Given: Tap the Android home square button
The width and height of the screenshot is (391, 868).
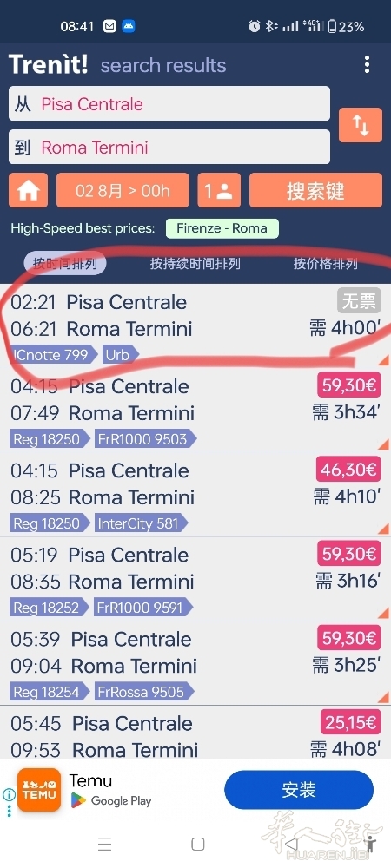Looking at the screenshot, I should point(198,844).
